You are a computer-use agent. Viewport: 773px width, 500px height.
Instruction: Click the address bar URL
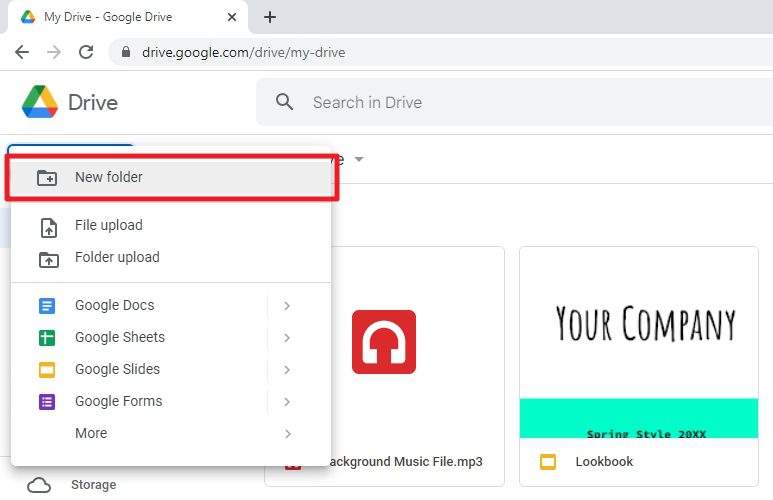[x=244, y=52]
